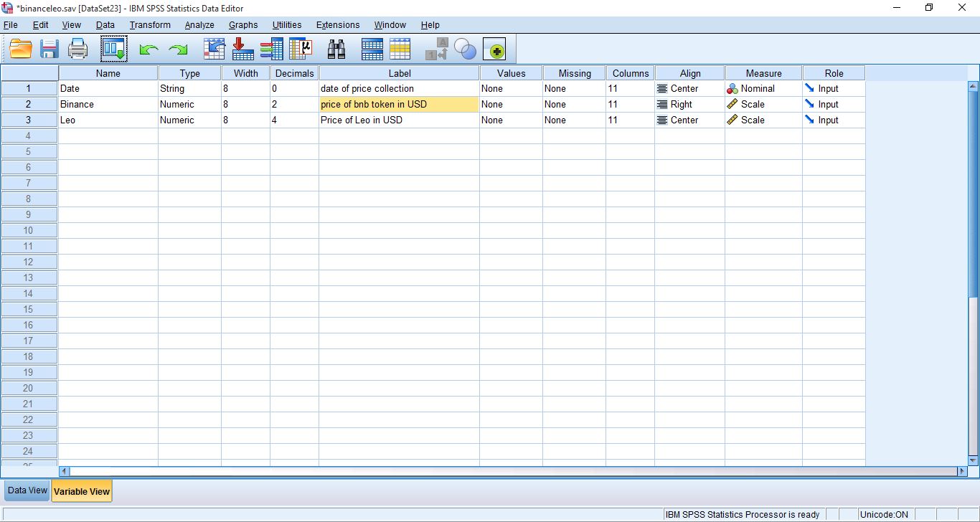
Task: Click the Decimals value 4 for Leo
Action: pos(295,120)
